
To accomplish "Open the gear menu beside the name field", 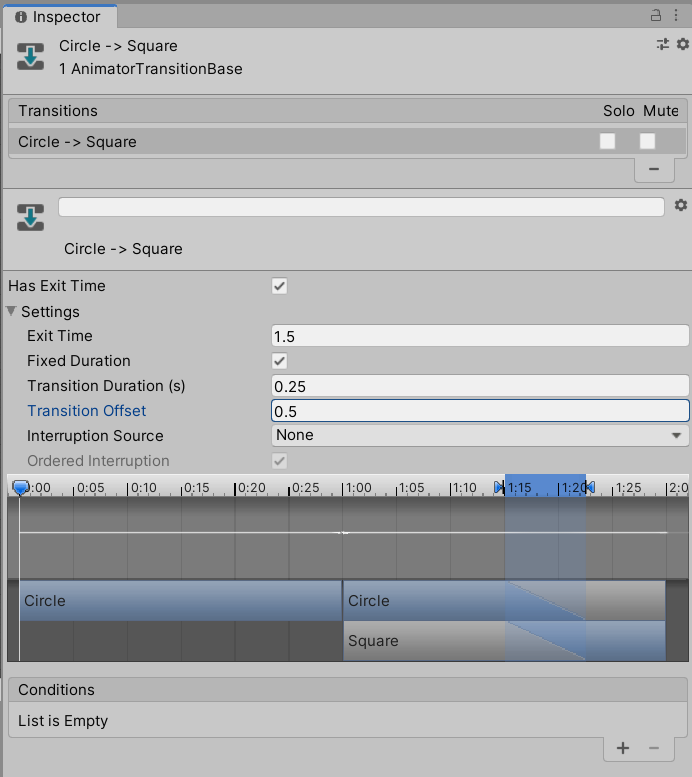I will point(681,205).
